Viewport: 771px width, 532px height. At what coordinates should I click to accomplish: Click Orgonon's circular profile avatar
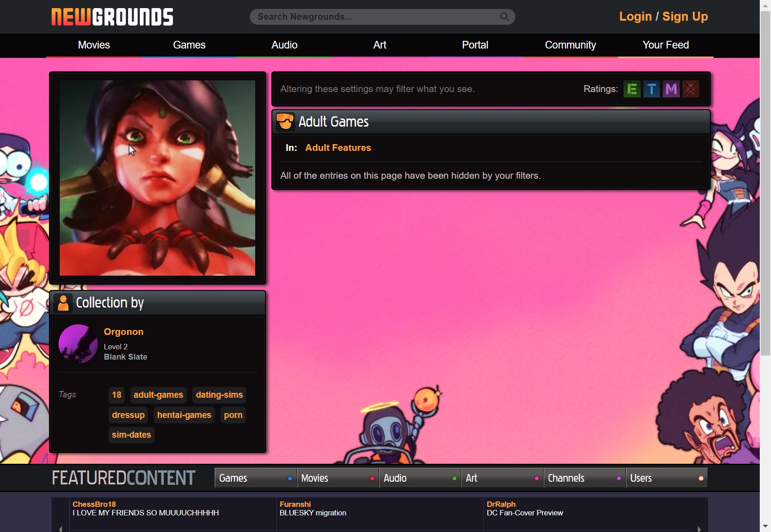click(x=78, y=344)
